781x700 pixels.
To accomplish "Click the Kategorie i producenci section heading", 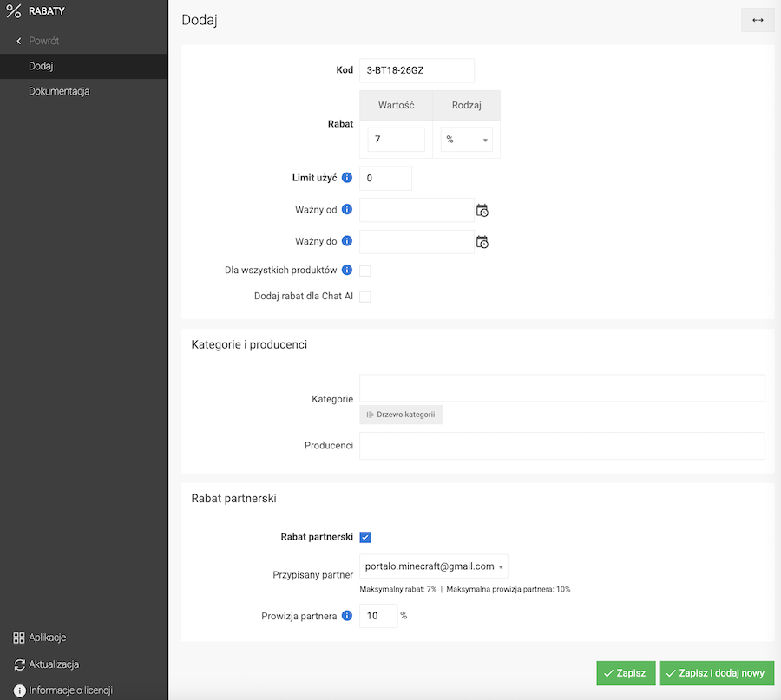I will tap(249, 344).
